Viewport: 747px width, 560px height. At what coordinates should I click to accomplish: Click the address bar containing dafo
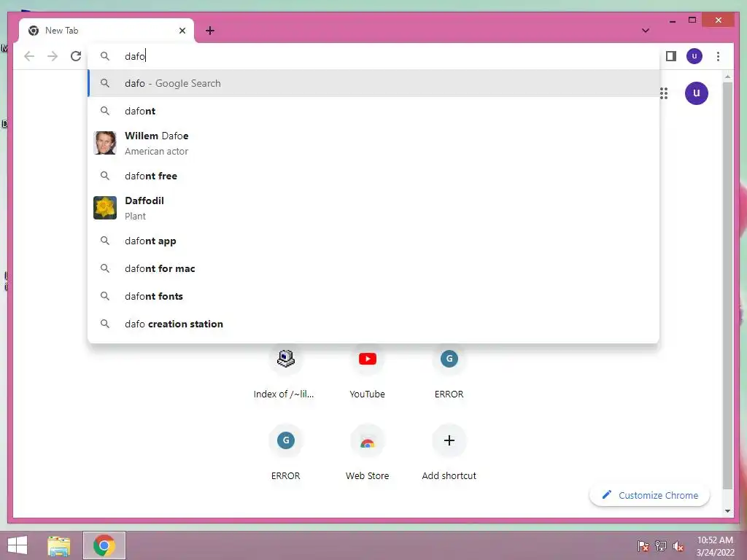coord(373,56)
